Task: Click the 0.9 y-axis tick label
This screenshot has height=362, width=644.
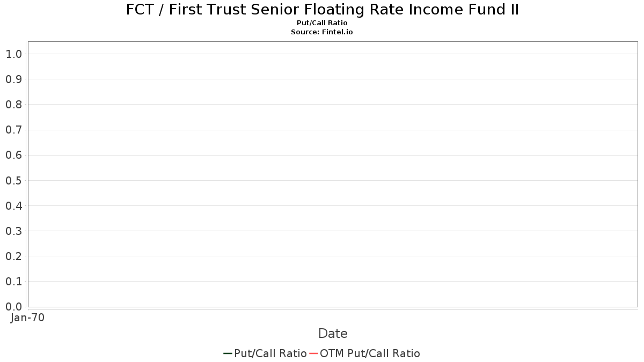Action: click(x=14, y=79)
